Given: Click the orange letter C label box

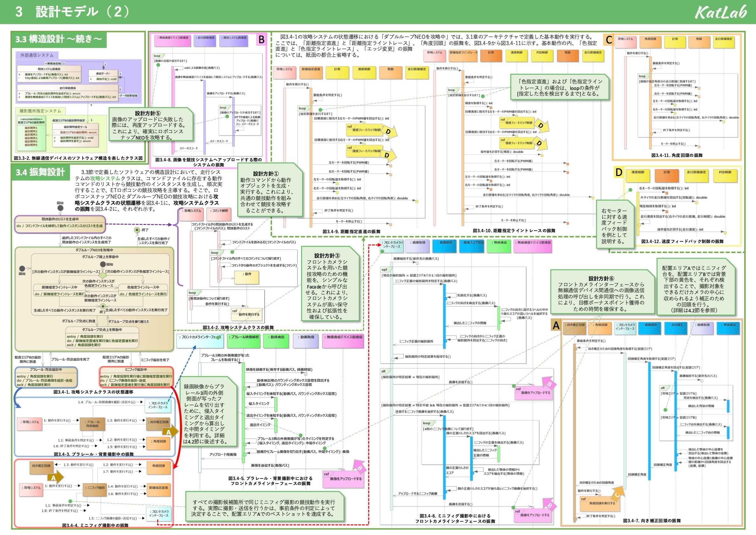Looking at the screenshot, I should click(x=609, y=40).
